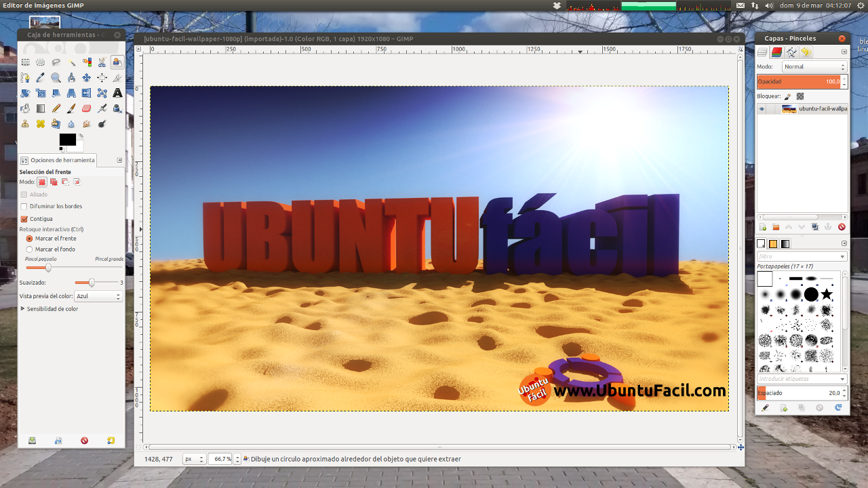The height and width of the screenshot is (488, 868).
Task: Open the layer Modo Normal dropdown
Action: pos(814,66)
